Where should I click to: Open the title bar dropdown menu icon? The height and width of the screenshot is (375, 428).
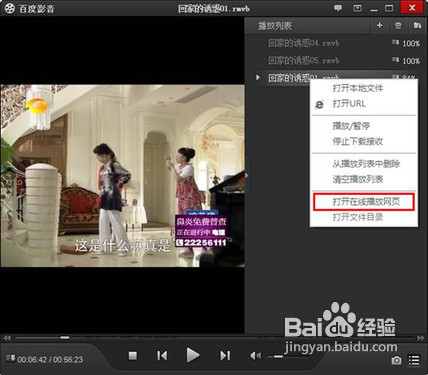pos(357,8)
